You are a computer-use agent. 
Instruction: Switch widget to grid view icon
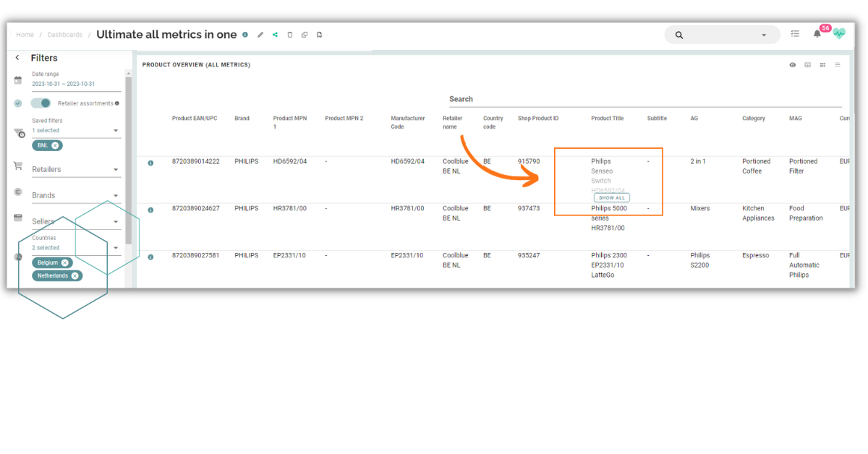tap(822, 65)
